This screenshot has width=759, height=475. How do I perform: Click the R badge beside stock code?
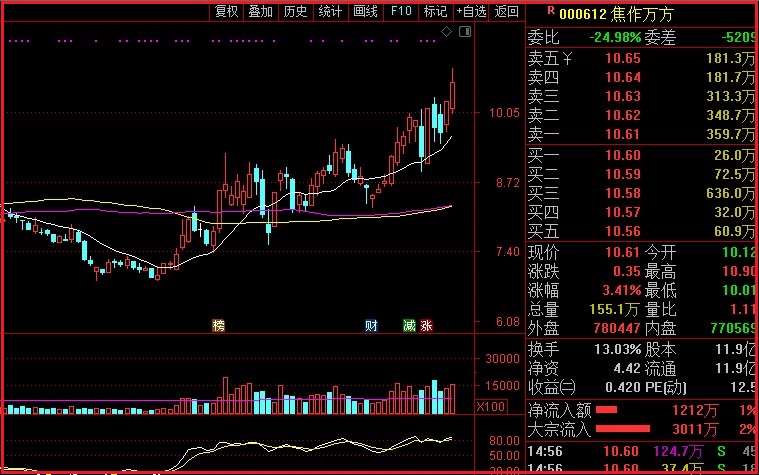pos(551,10)
